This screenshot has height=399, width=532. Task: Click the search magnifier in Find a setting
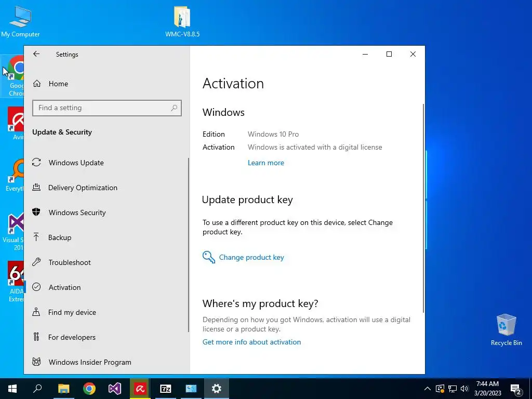[174, 108]
